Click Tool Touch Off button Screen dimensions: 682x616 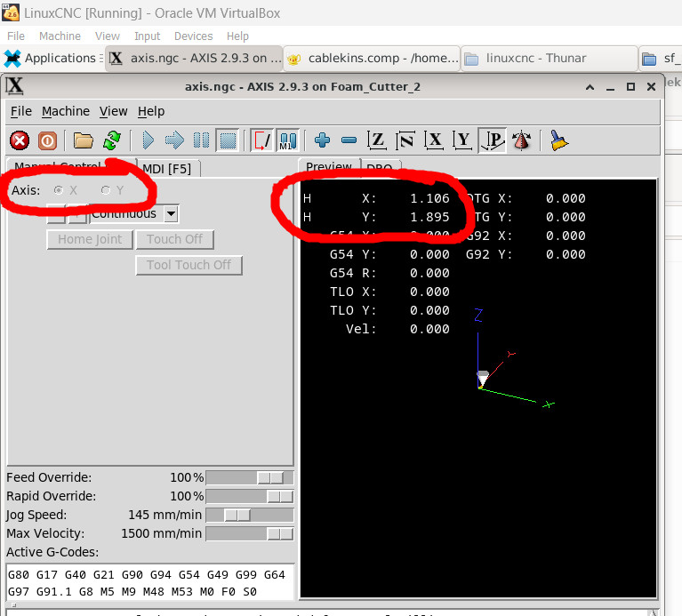pyautogui.click(x=189, y=265)
